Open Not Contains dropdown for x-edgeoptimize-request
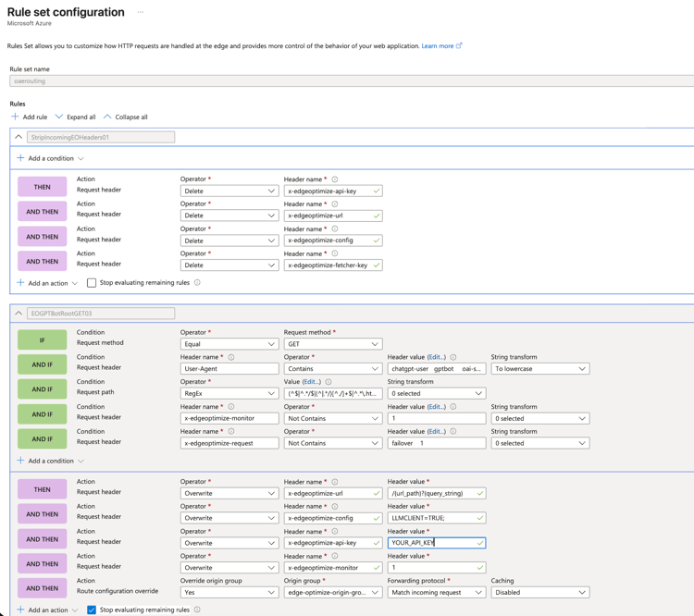The image size is (694, 616). click(x=333, y=443)
